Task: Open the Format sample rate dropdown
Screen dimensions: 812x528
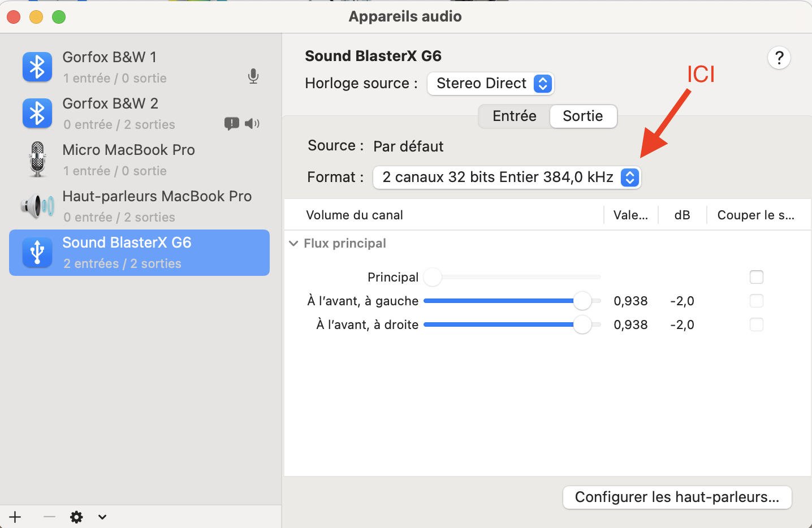Action: [507, 178]
